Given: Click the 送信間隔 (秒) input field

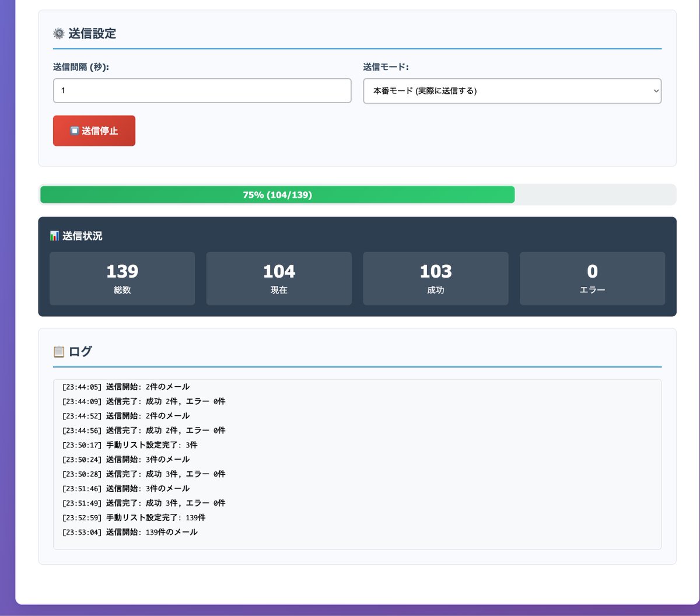Looking at the screenshot, I should pos(202,91).
